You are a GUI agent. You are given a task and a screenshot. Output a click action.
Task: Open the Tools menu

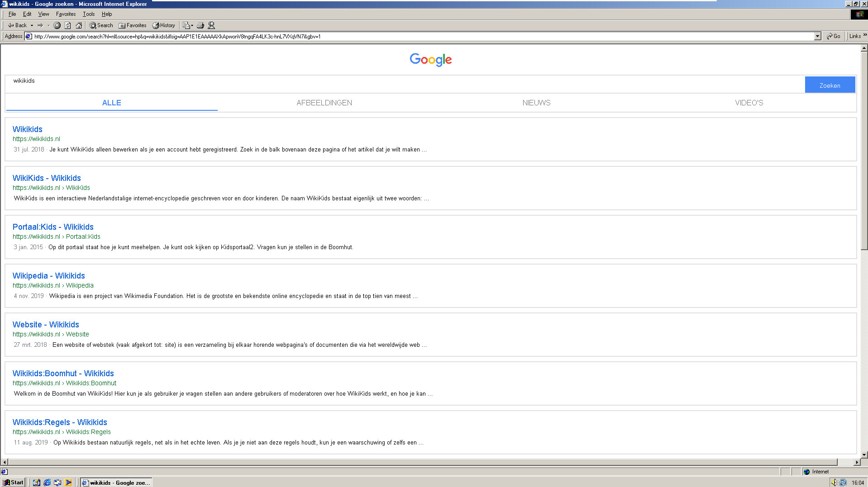(x=89, y=14)
